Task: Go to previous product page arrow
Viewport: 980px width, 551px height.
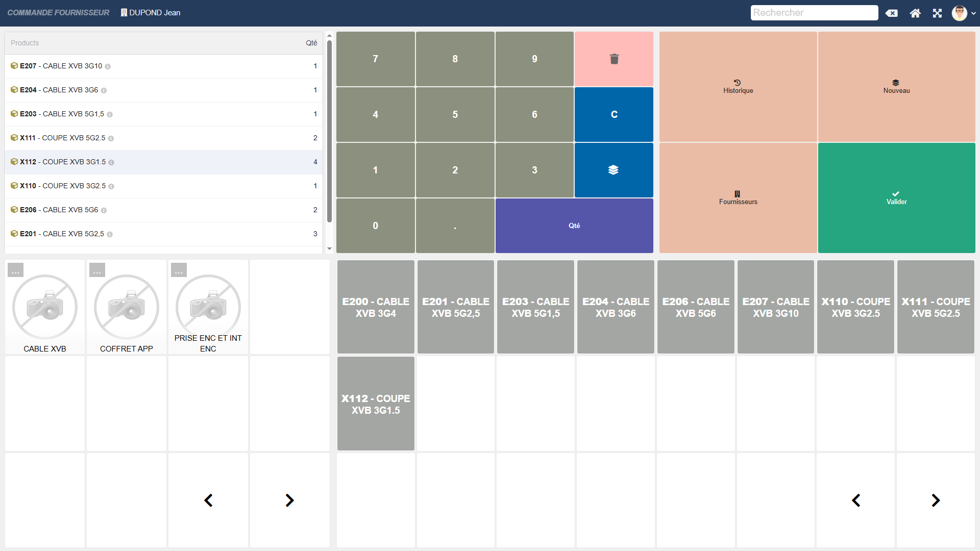Action: tap(856, 500)
